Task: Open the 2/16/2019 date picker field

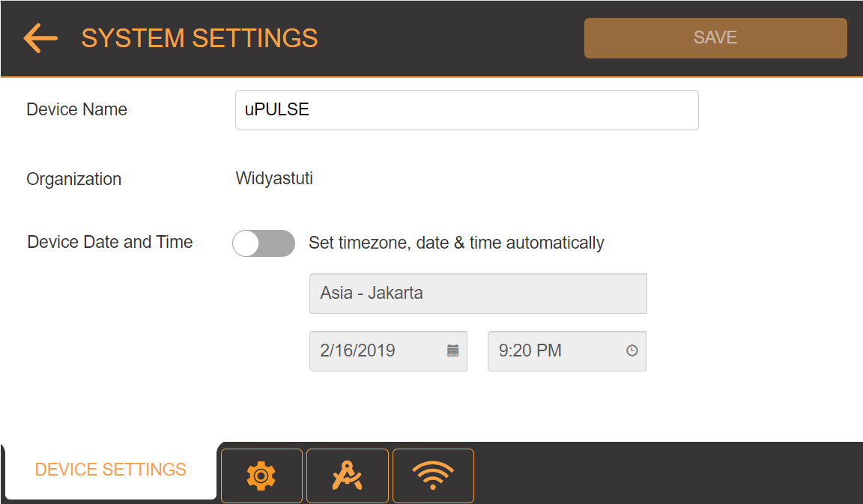Action: tap(375, 350)
